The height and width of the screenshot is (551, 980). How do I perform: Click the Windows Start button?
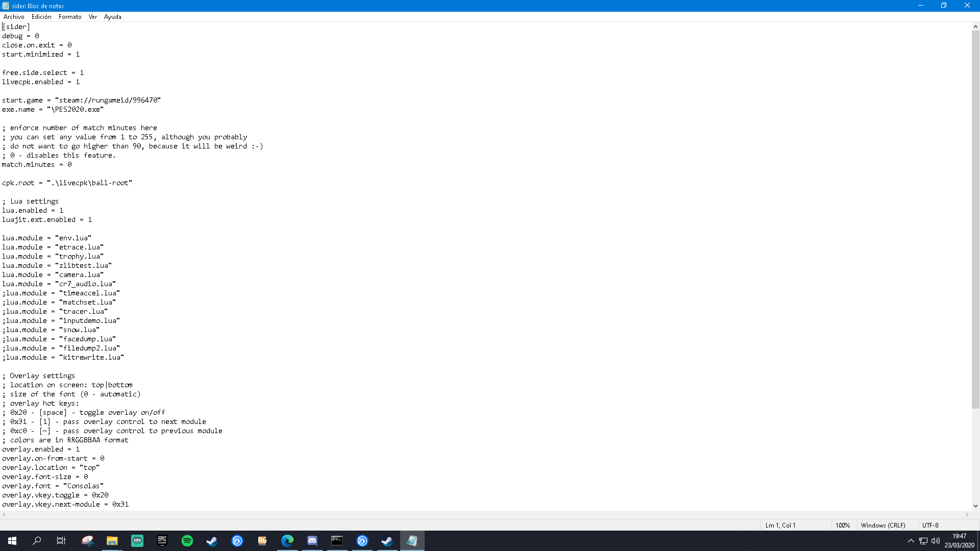tap(12, 541)
